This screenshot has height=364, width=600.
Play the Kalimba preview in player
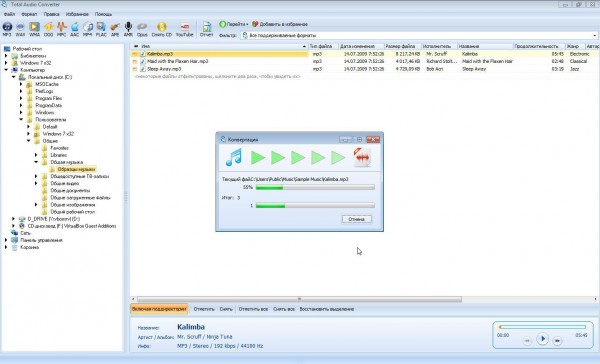pos(542,339)
